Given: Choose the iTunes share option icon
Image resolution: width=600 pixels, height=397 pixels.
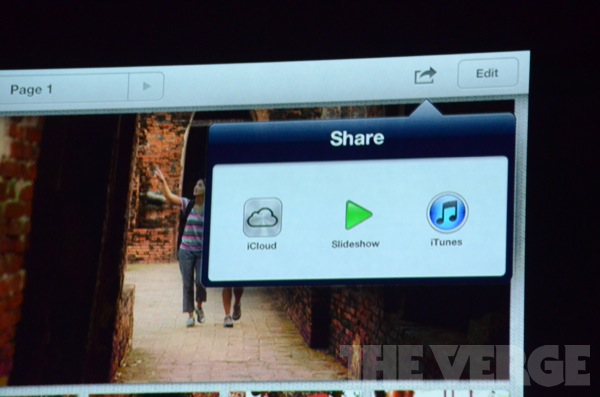Looking at the screenshot, I should click(x=447, y=212).
